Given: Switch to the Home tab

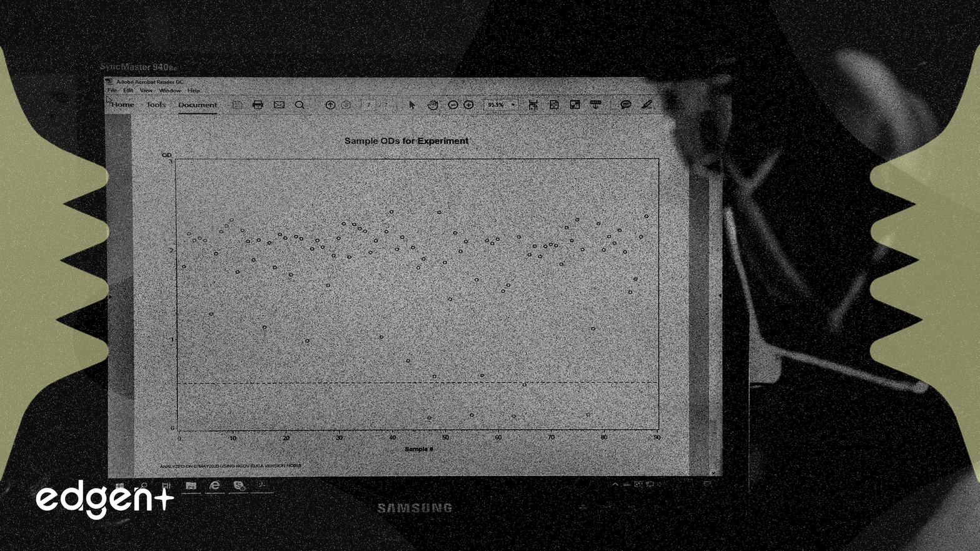Looking at the screenshot, I should pyautogui.click(x=123, y=105).
